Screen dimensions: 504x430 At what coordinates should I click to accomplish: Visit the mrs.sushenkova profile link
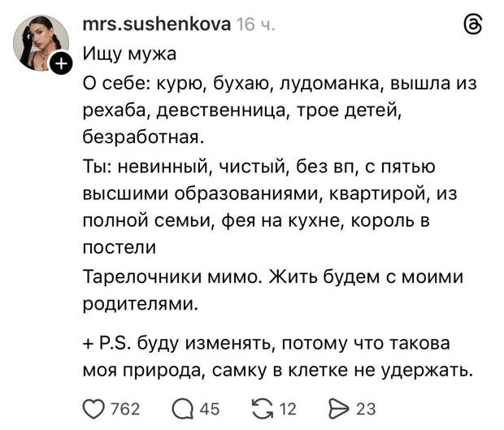[x=157, y=26]
